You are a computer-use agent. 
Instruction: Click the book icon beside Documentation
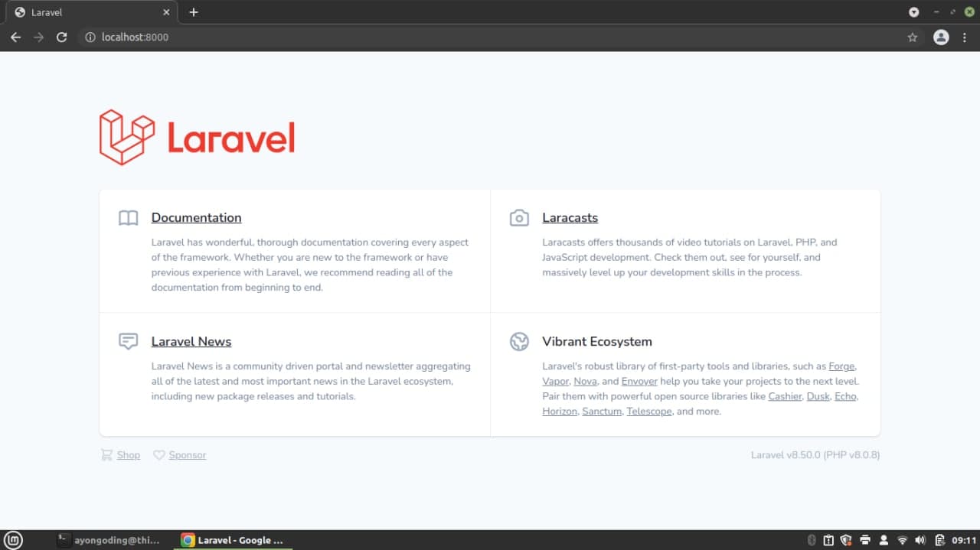[128, 217]
